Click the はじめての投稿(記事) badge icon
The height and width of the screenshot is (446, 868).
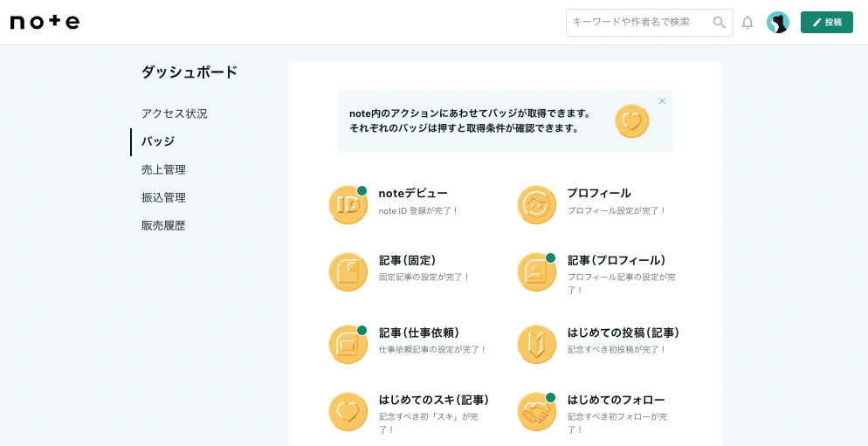point(536,345)
